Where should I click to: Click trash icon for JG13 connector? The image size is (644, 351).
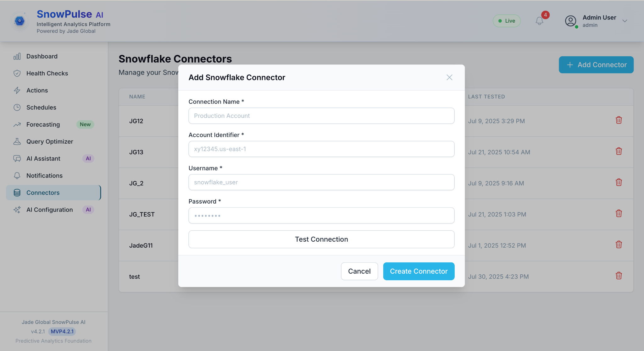click(619, 151)
